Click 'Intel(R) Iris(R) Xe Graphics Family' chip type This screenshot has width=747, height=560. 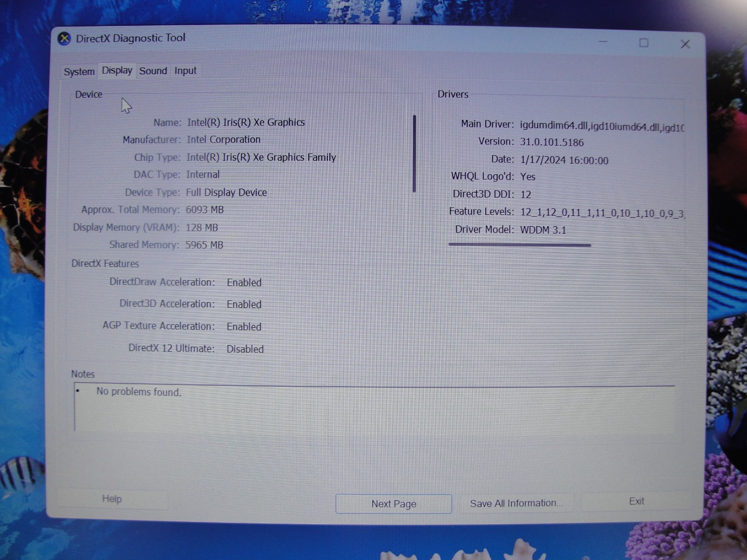tap(261, 157)
